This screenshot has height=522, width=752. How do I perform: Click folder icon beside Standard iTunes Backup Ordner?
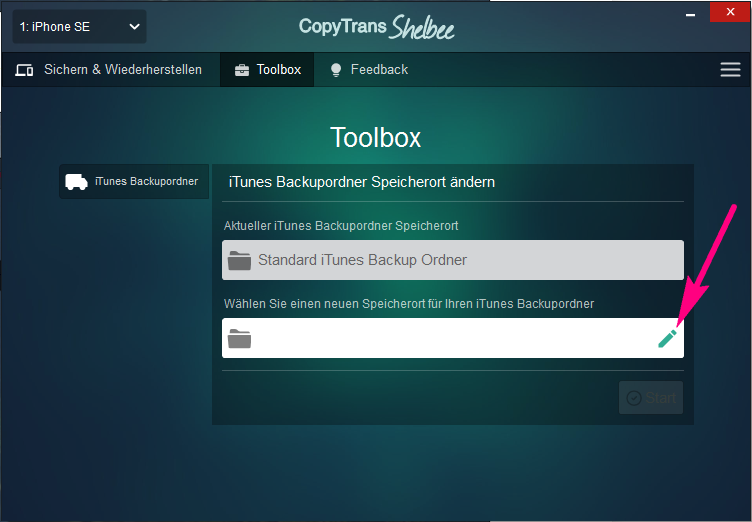coord(239,261)
